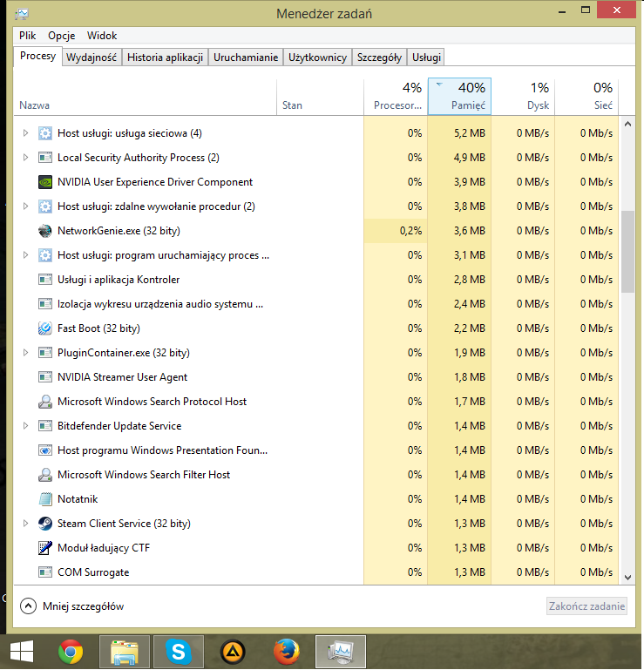Expand Steam Client Service (32 bity)
Viewport: 644px width, 670px height.
(25, 524)
